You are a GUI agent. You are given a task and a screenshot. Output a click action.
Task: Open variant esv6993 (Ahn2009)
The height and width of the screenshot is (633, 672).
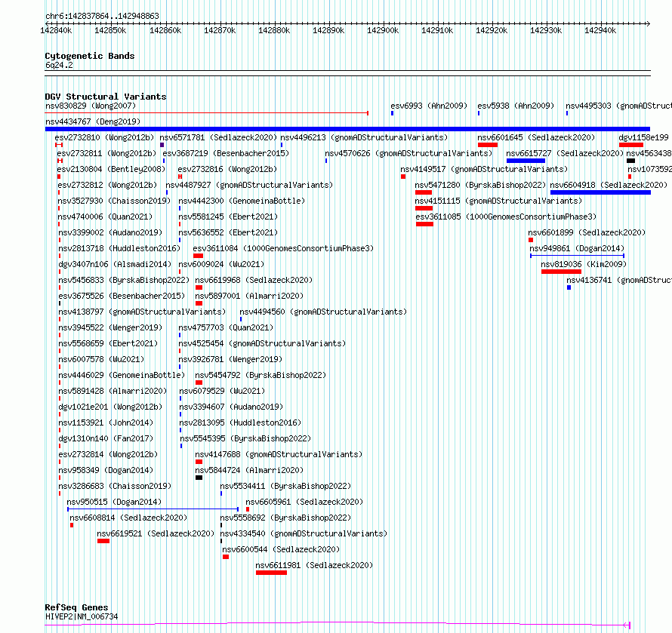[x=429, y=106]
